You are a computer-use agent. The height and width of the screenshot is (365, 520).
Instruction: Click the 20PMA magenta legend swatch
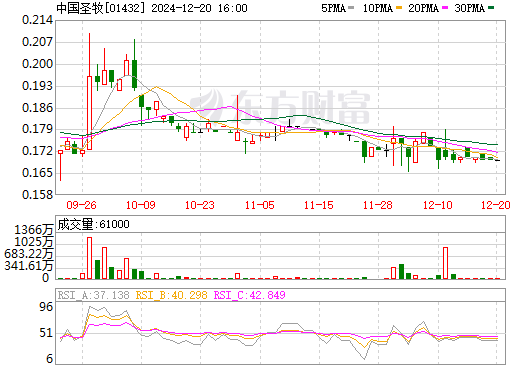click(x=445, y=8)
